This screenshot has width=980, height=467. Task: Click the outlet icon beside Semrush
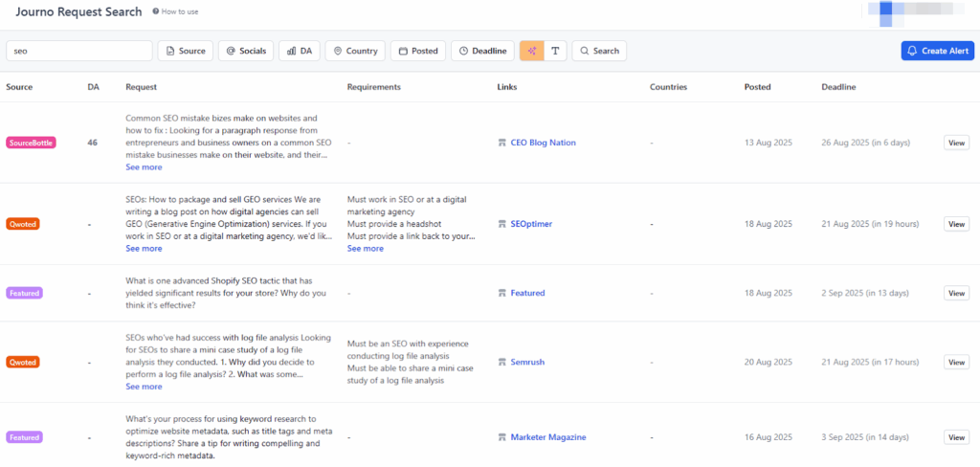501,363
